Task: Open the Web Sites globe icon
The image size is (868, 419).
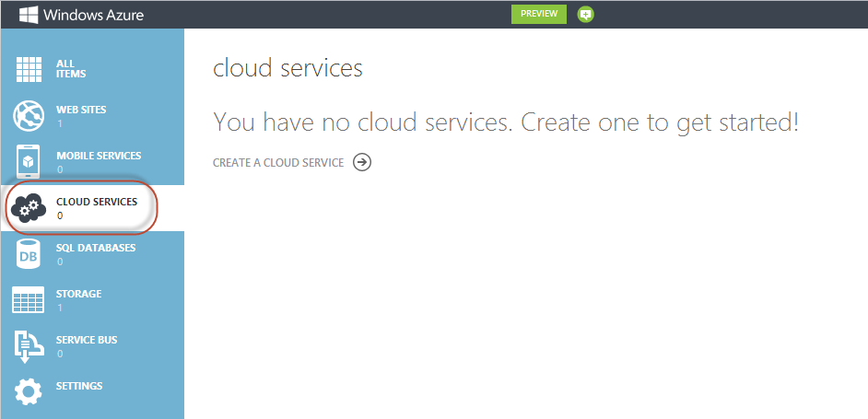Action: coord(29,116)
